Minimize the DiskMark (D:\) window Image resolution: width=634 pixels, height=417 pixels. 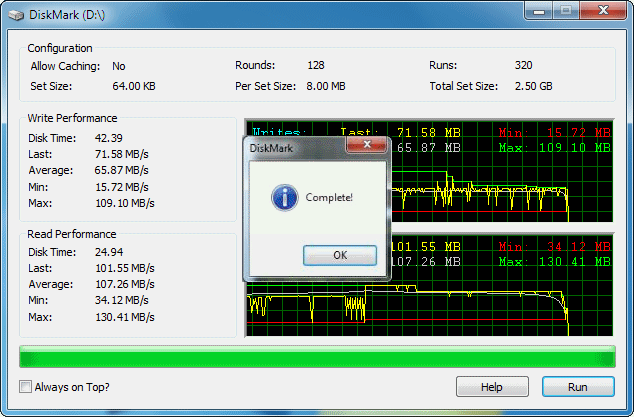tap(539, 11)
